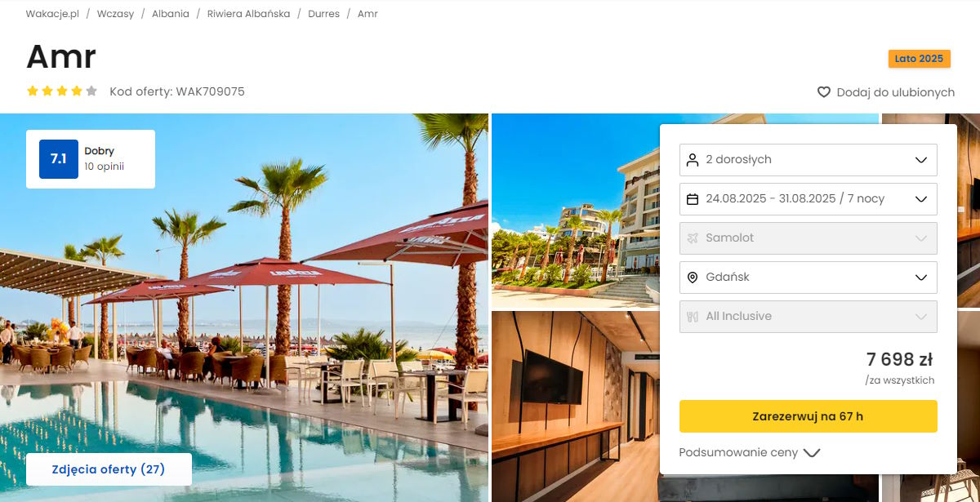Expand Podsumowanie ceny price summary
The width and height of the screenshot is (980, 502).
[749, 452]
